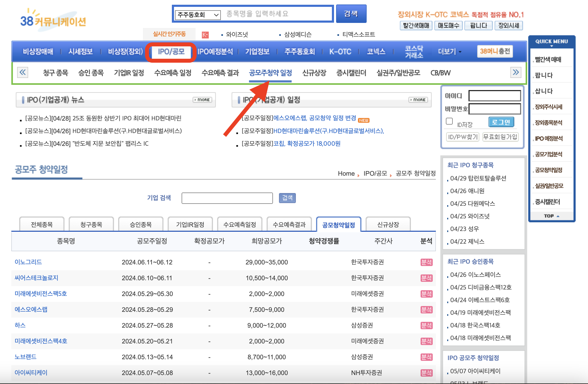Viewport: 588px width, 384px height.
Task: Click the MORE button for IPO 뉴스
Action: pos(202,100)
